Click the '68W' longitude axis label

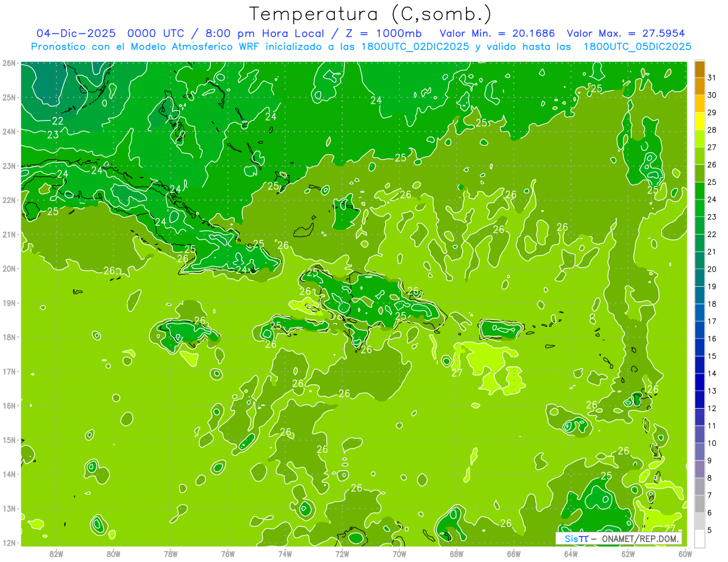coord(456,554)
